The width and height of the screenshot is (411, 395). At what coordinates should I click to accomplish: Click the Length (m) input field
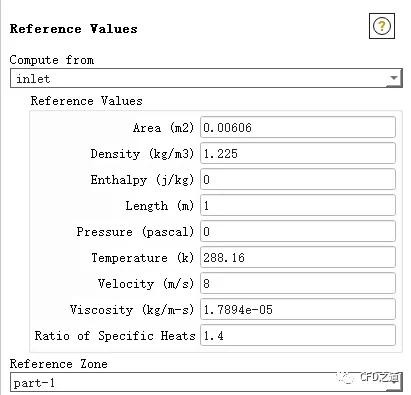coord(298,205)
